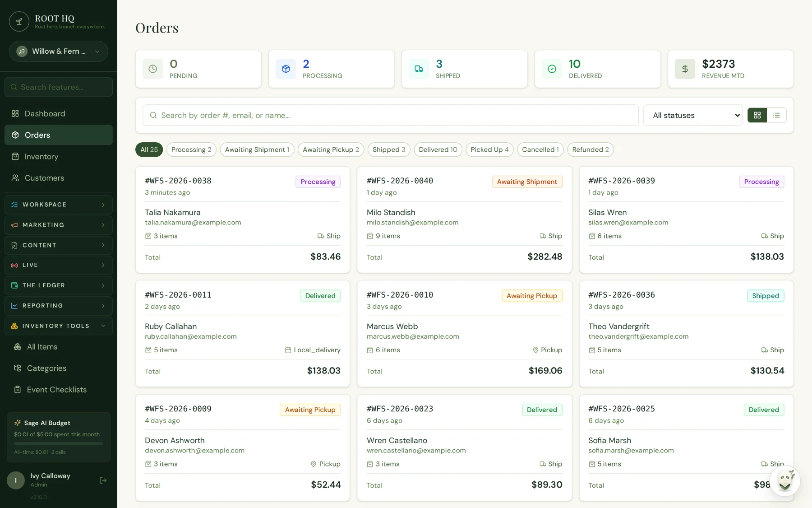The image size is (812, 508).
Task: Click the Processing box icon
Action: pyautogui.click(x=286, y=69)
